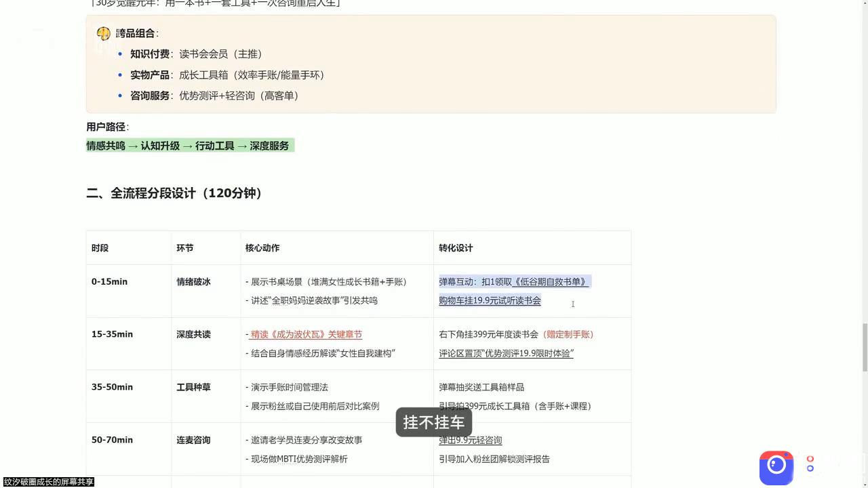Click the text 讲述“全职妈妈逆袭故事”引发共鸣

(314, 300)
